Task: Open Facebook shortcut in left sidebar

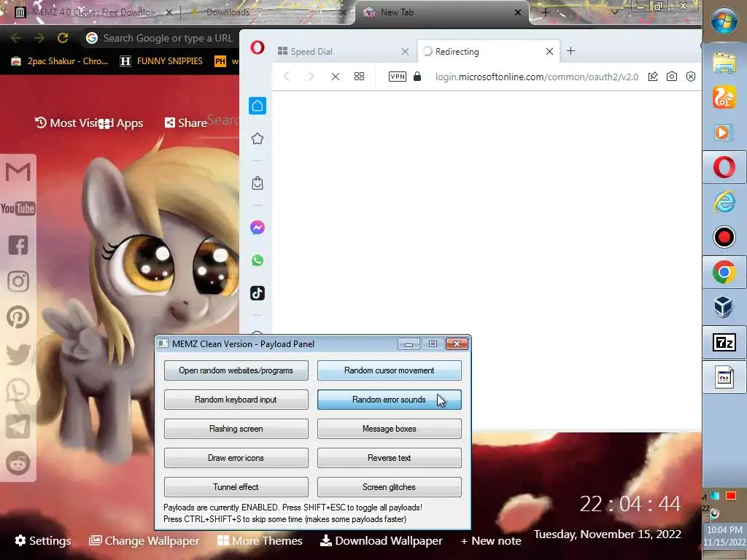Action: click(18, 245)
